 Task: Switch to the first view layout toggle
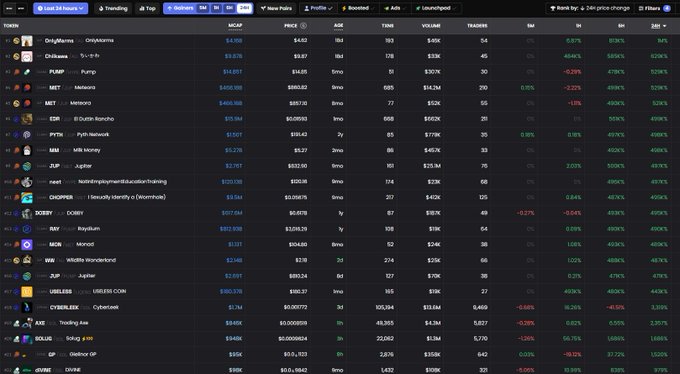tap(9, 8)
